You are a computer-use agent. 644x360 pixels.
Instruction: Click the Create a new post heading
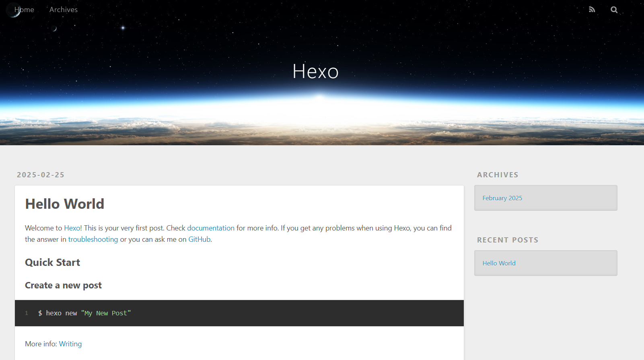pos(63,286)
